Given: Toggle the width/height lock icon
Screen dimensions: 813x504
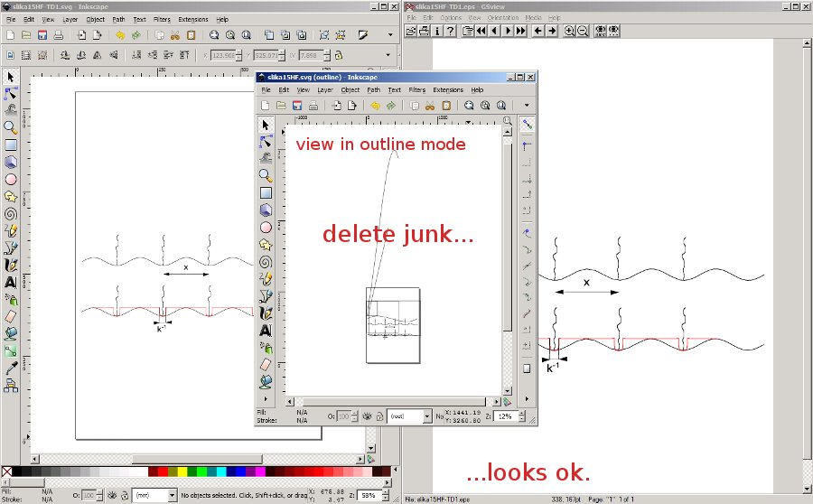Looking at the screenshot, I should tap(338, 55).
